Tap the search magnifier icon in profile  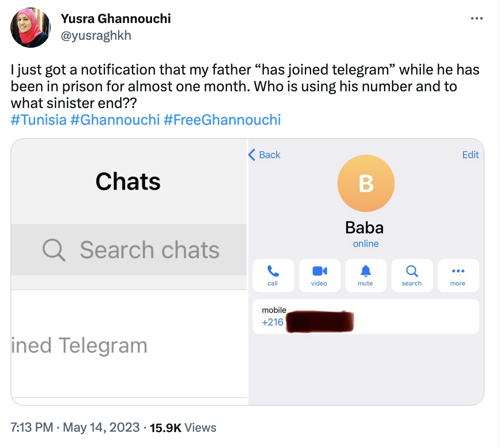point(412,271)
